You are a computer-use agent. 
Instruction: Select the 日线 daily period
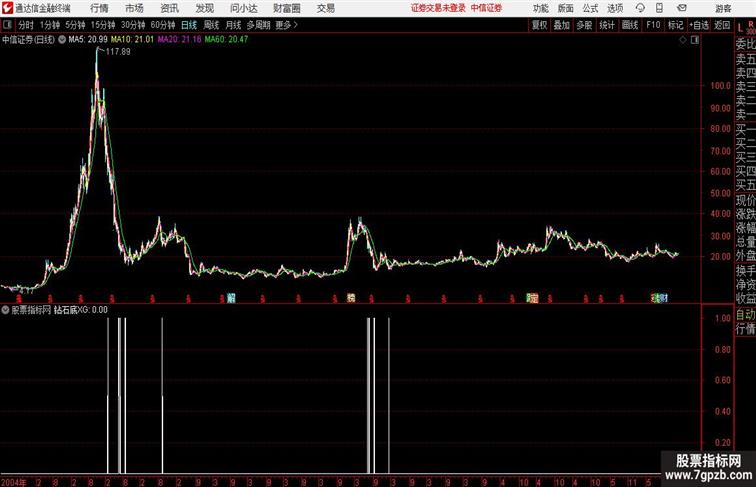[x=189, y=25]
